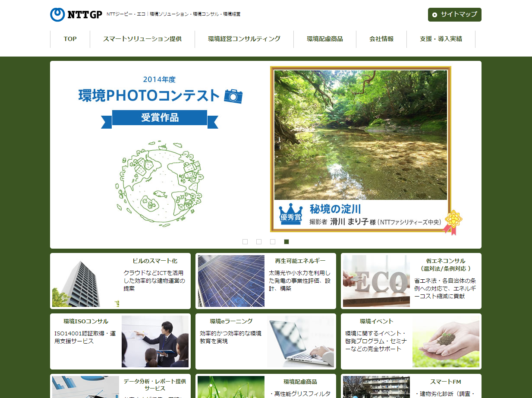Go to TOP menu item
This screenshot has height=398, width=532.
click(70, 39)
